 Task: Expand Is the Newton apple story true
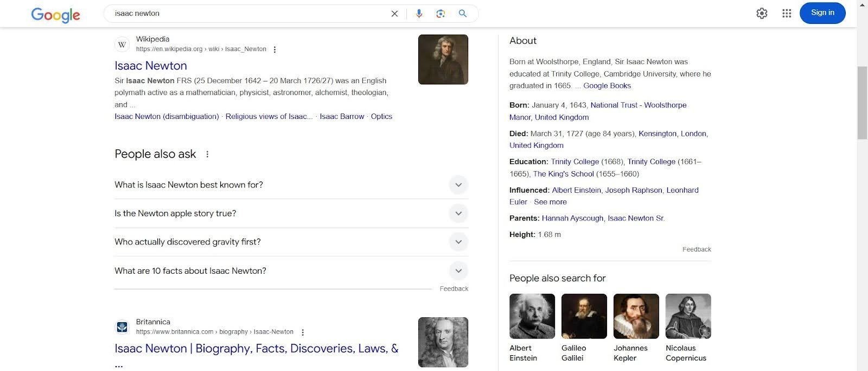click(x=291, y=213)
